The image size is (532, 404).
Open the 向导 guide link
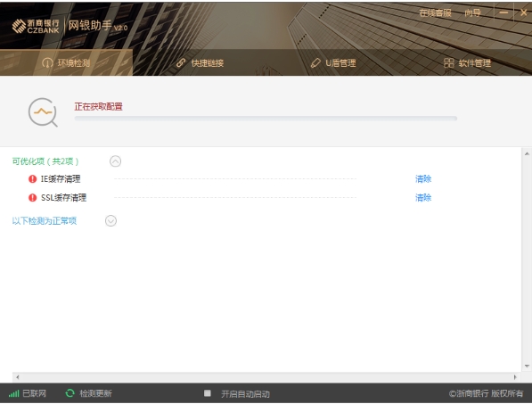[x=472, y=13]
